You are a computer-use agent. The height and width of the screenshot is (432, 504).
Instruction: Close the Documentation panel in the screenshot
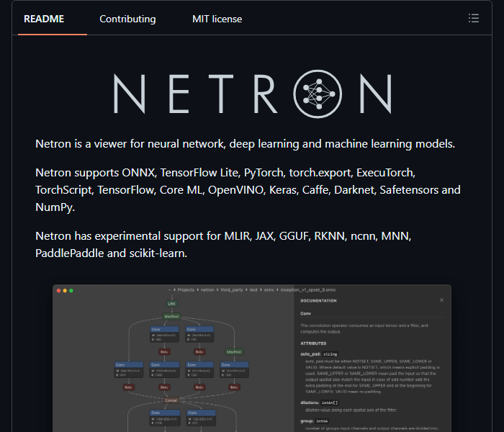tap(441, 300)
